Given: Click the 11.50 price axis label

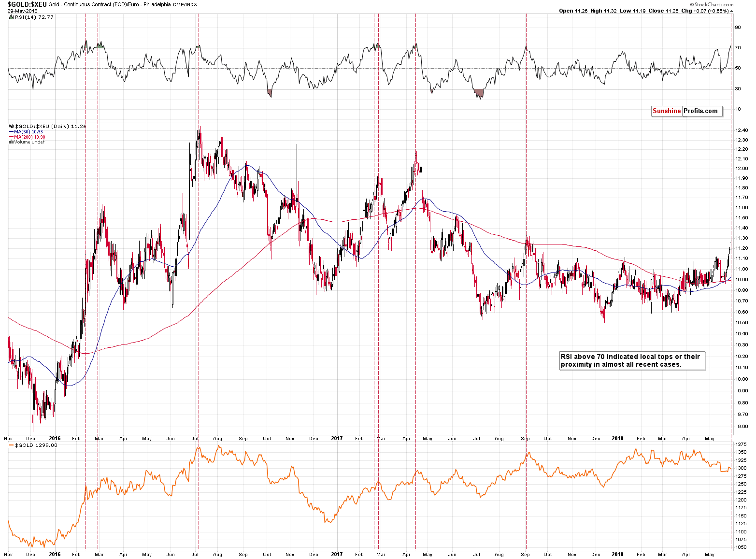Looking at the screenshot, I should [741, 218].
